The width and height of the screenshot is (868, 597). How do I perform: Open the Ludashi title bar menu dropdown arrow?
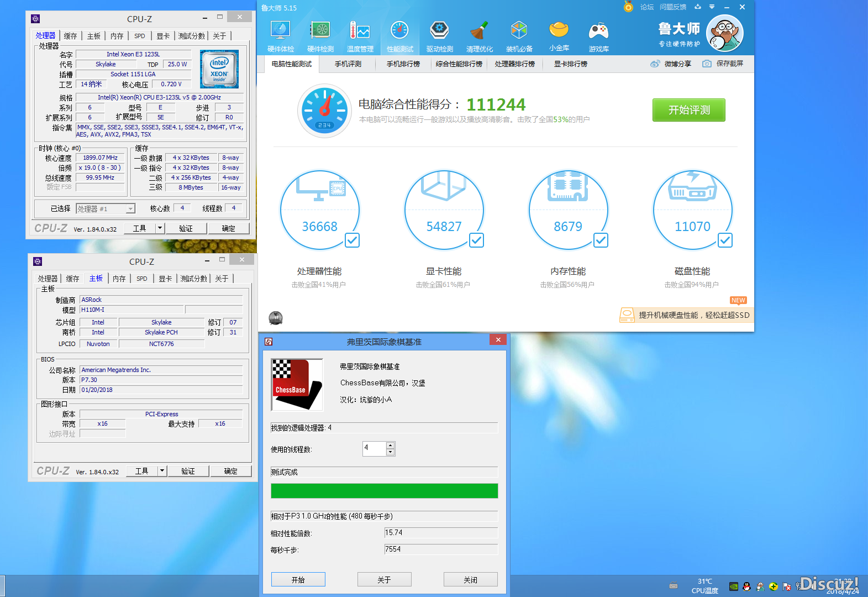[x=712, y=7]
